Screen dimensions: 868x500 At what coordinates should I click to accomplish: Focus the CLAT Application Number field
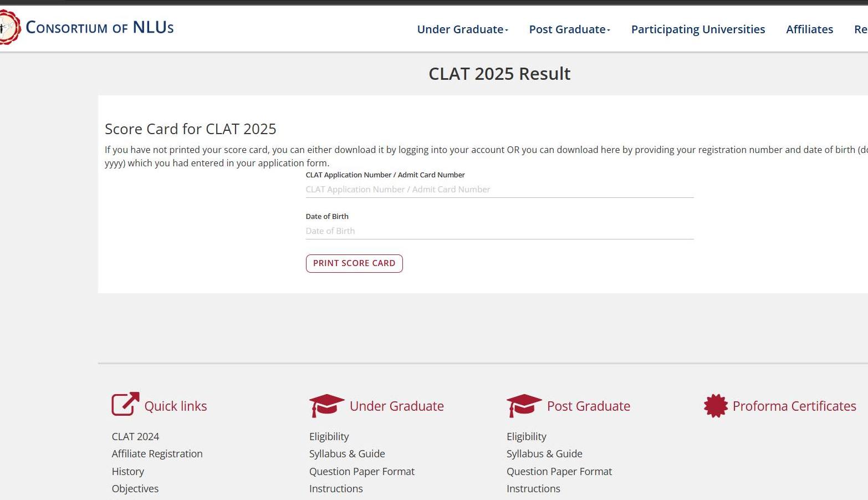499,190
